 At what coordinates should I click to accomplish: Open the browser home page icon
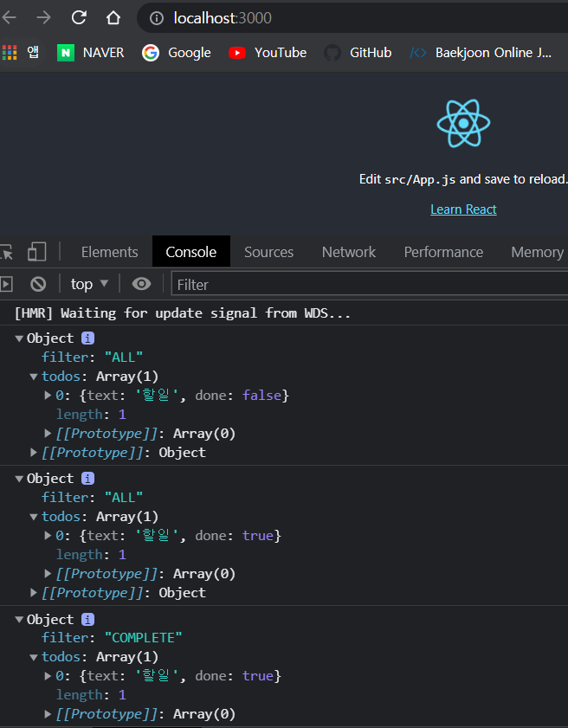coord(113,17)
